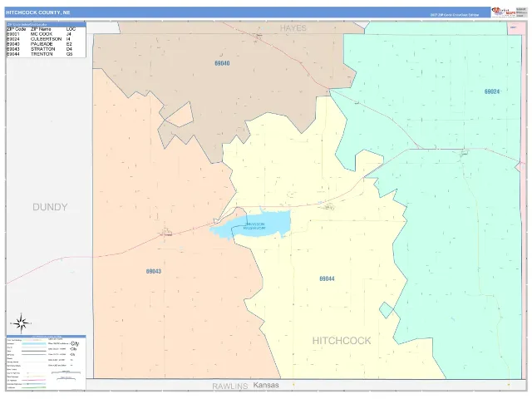532x399 pixels.
Task: Click the blue water swatch in legend
Action: 34,343
